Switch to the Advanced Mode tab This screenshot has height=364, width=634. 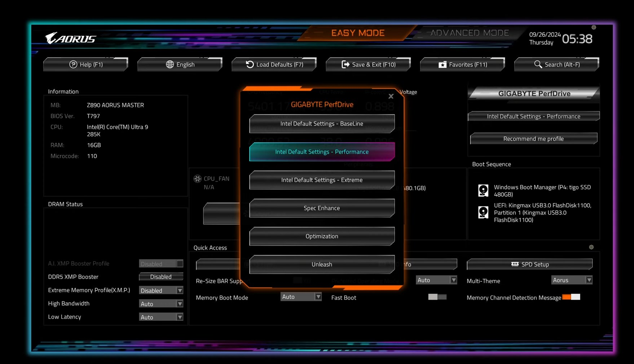pyautogui.click(x=470, y=33)
